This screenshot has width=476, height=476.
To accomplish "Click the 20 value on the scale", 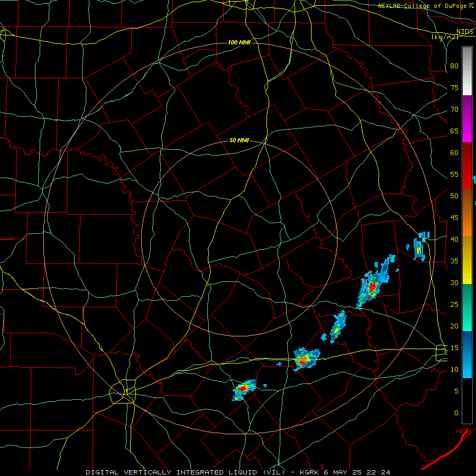I will pos(454,326).
